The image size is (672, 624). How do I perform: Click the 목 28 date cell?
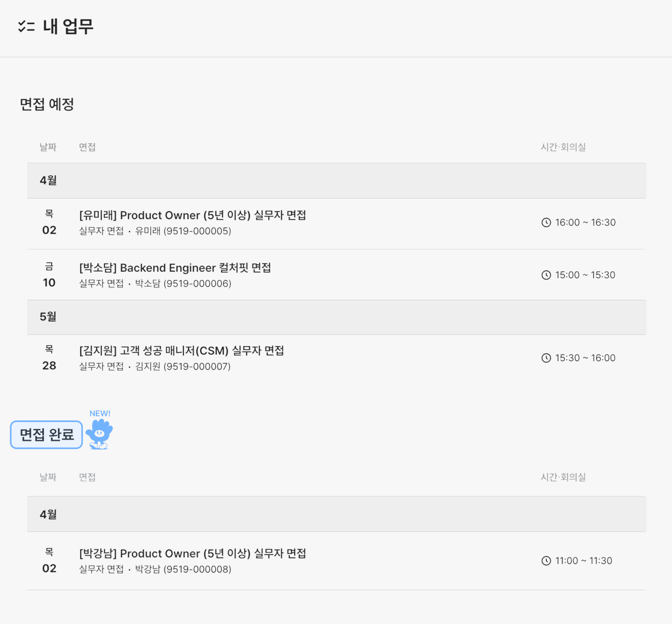coord(49,358)
